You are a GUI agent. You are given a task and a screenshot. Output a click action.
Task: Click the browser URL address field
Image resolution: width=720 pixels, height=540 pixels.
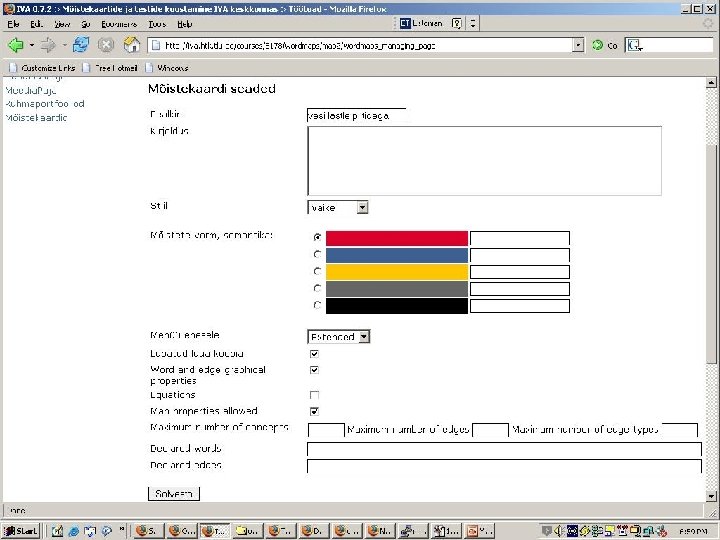pos(367,45)
